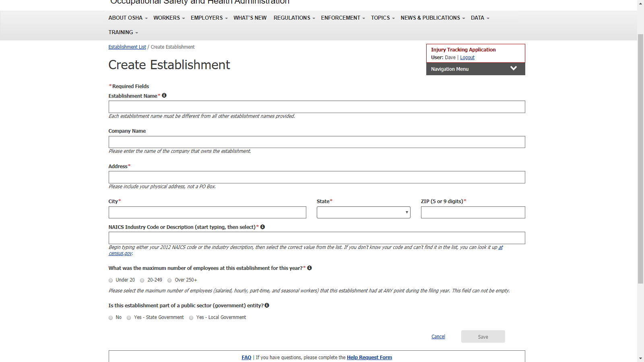Image resolution: width=644 pixels, height=362 pixels.
Task: Open the TRAINING menu
Action: click(x=123, y=32)
